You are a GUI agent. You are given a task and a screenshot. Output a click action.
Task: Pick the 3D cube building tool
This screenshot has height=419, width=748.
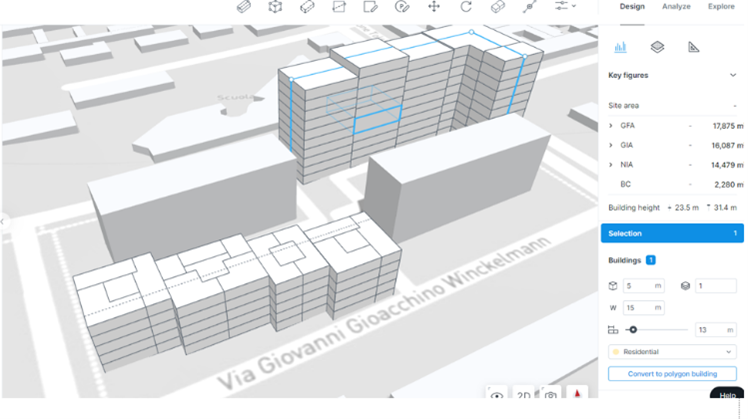(274, 7)
